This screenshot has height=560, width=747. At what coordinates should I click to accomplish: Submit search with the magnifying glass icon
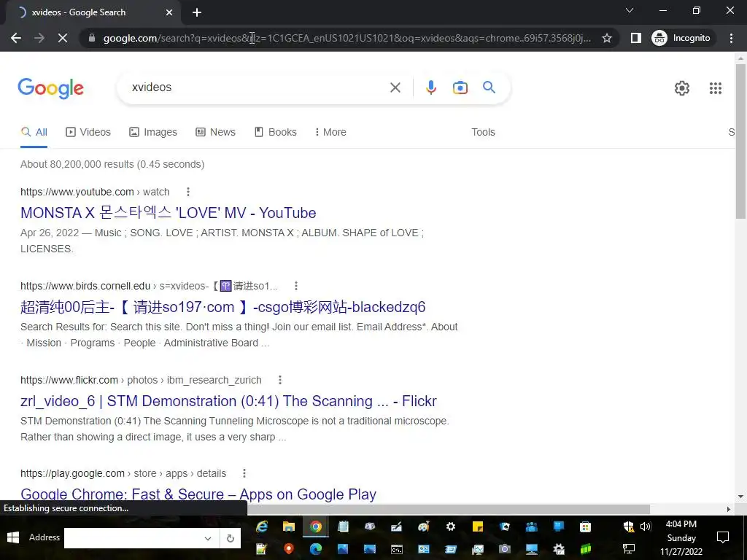[x=489, y=87]
